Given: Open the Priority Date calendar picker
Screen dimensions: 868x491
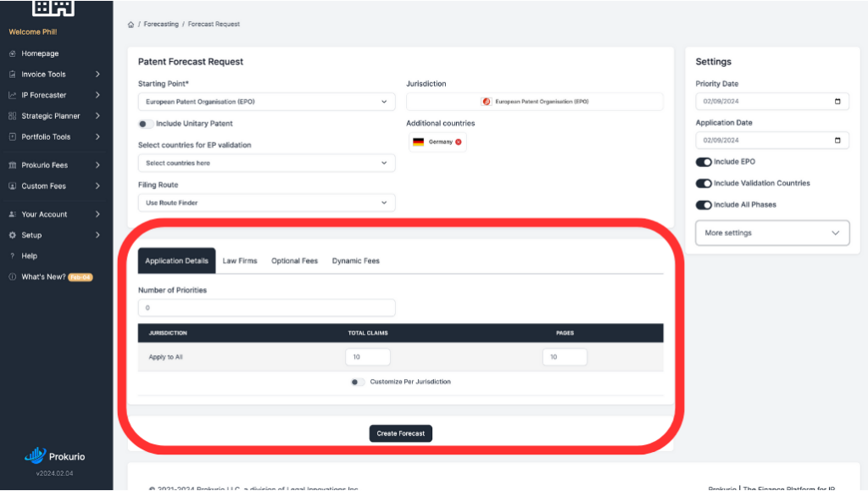Looking at the screenshot, I should 837,101.
